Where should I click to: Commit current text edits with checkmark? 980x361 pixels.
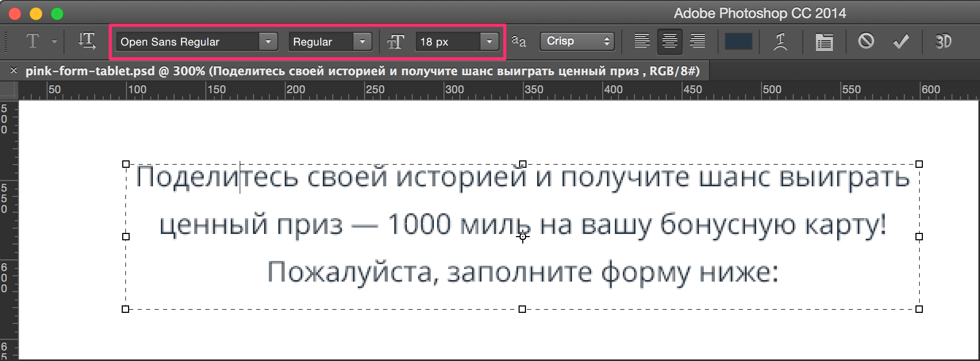point(901,41)
